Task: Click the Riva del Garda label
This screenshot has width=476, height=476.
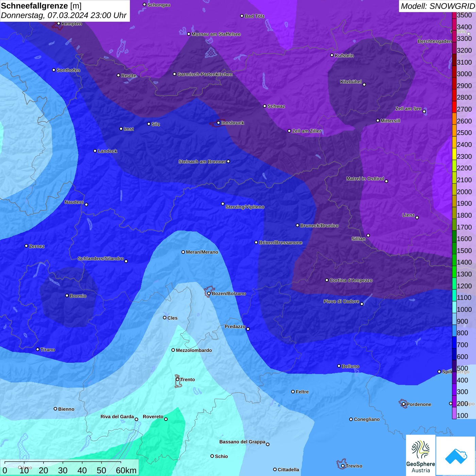Action: 117,417
